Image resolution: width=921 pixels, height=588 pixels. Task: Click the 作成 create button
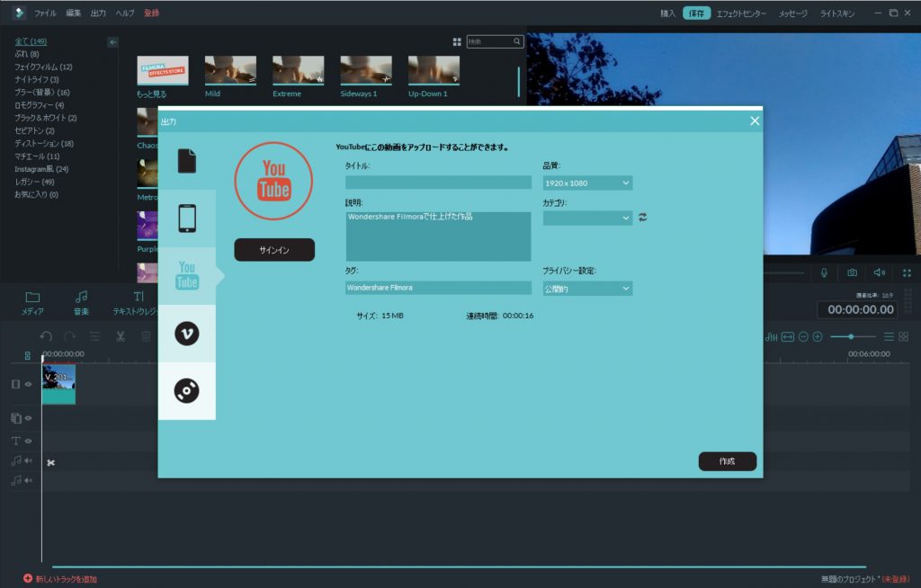727,461
